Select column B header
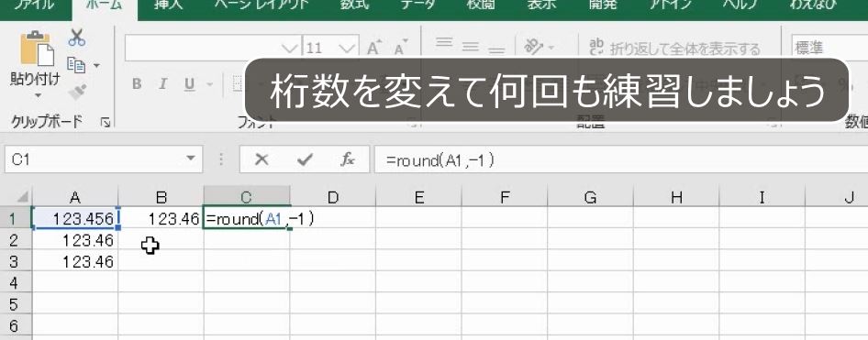Screen dimensions: 868x340 tap(161, 197)
